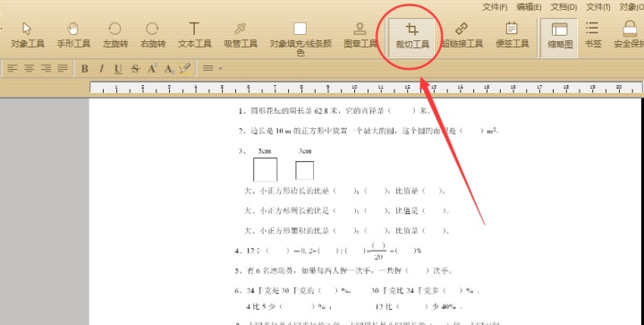This screenshot has height=325, width=644.
Task: Select the smaller square figure
Action: (x=305, y=170)
